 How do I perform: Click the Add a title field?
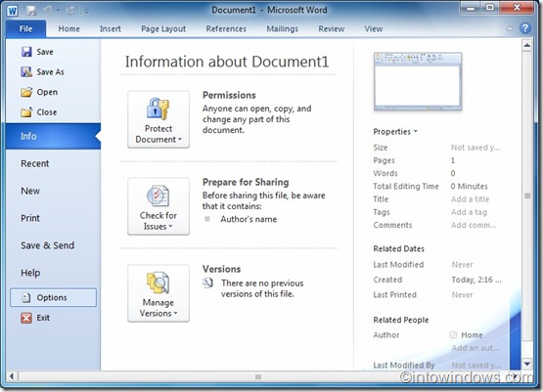click(x=470, y=199)
